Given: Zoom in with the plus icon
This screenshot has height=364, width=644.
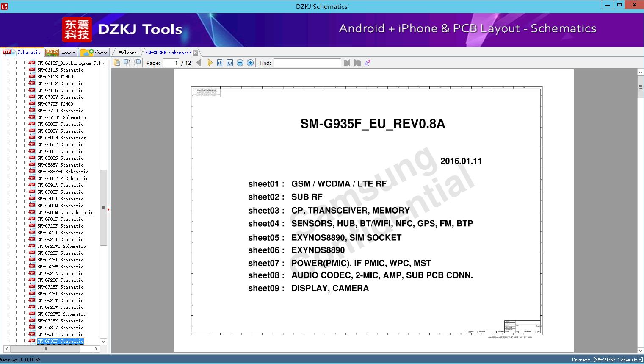Looking at the screenshot, I should (250, 63).
